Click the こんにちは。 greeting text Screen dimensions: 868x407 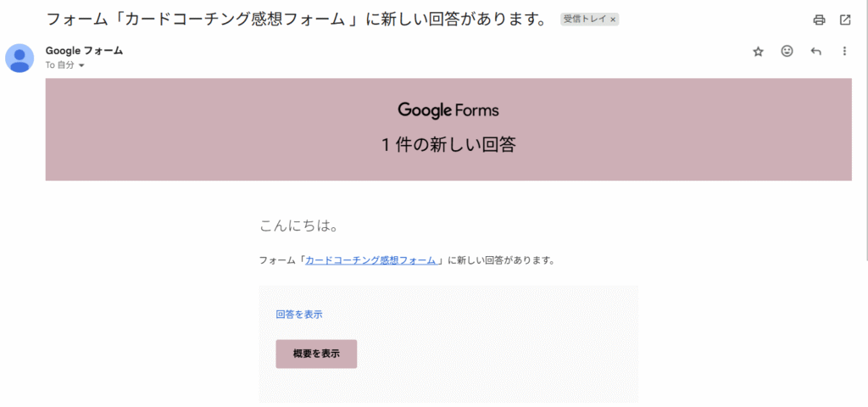pos(299,226)
